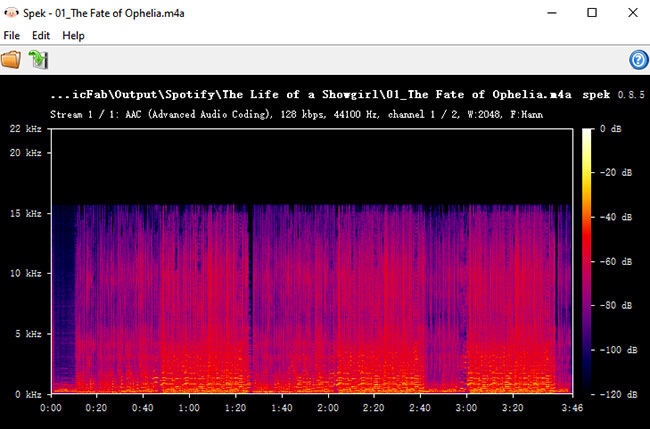Viewport: 650px width, 429px height.
Task: Click the 5 kHz frequency axis label
Action: coord(28,334)
